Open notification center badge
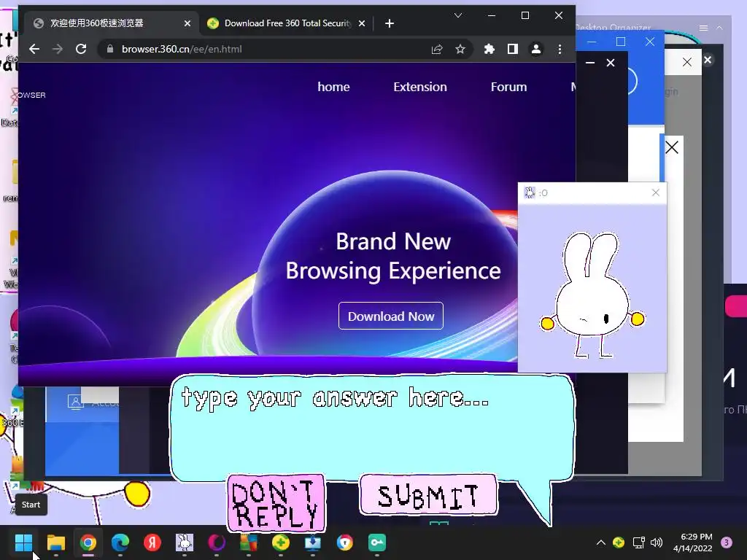The width and height of the screenshot is (747, 560). 727,542
